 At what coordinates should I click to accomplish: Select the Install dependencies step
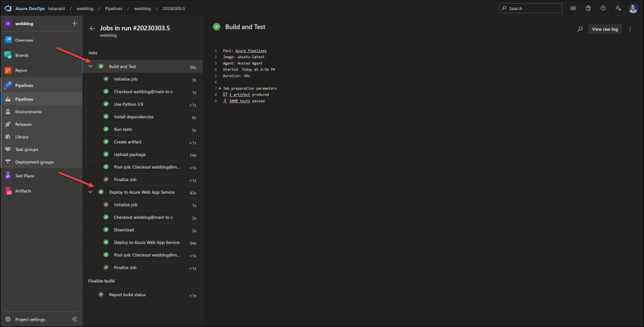click(143, 117)
